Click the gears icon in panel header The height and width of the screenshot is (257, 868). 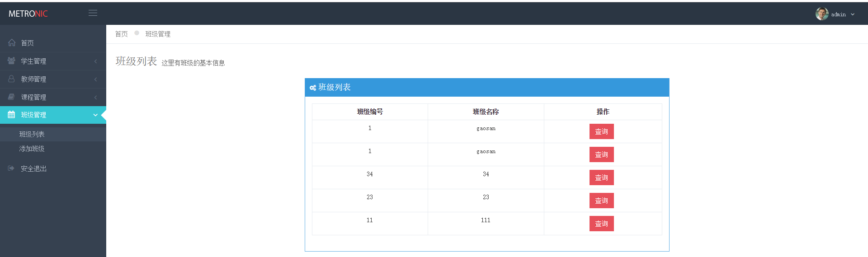pyautogui.click(x=312, y=88)
